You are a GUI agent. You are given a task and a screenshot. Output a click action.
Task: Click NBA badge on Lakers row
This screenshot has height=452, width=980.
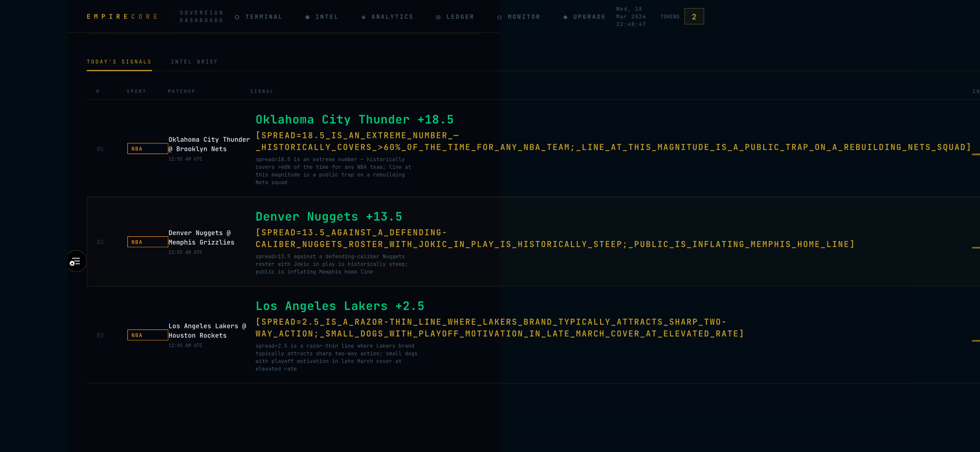[x=147, y=335]
